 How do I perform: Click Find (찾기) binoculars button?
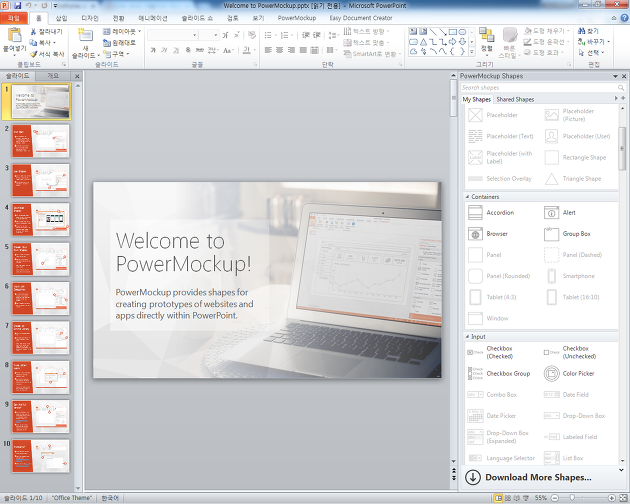coord(588,31)
